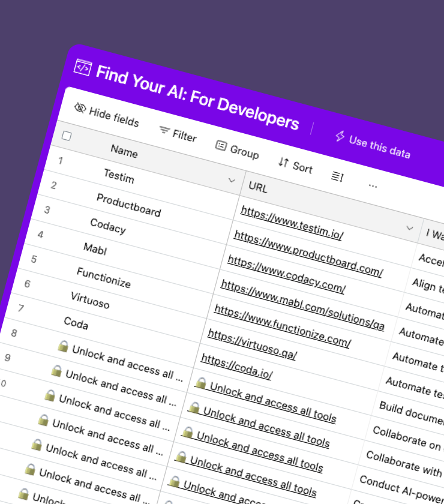Viewport: 444px width, 504px height.
Task: Expand the URL column dropdown chevron
Action: tap(410, 228)
